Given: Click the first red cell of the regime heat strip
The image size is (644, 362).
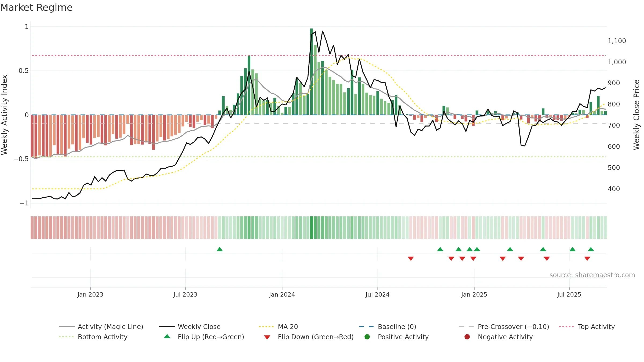Looking at the screenshot, I should 32,228.
